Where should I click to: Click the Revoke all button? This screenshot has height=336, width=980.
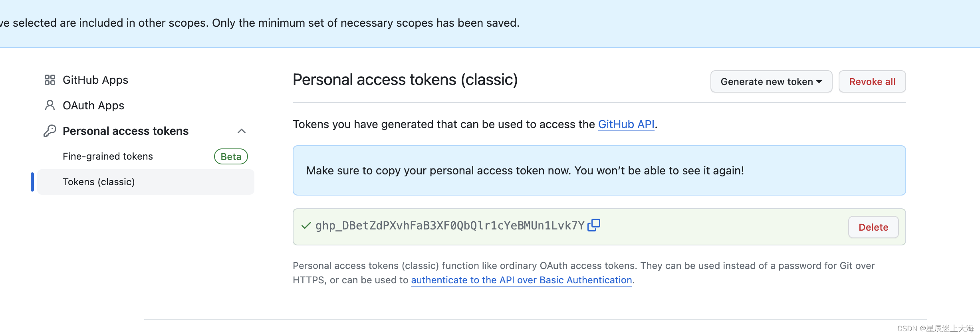(x=872, y=81)
